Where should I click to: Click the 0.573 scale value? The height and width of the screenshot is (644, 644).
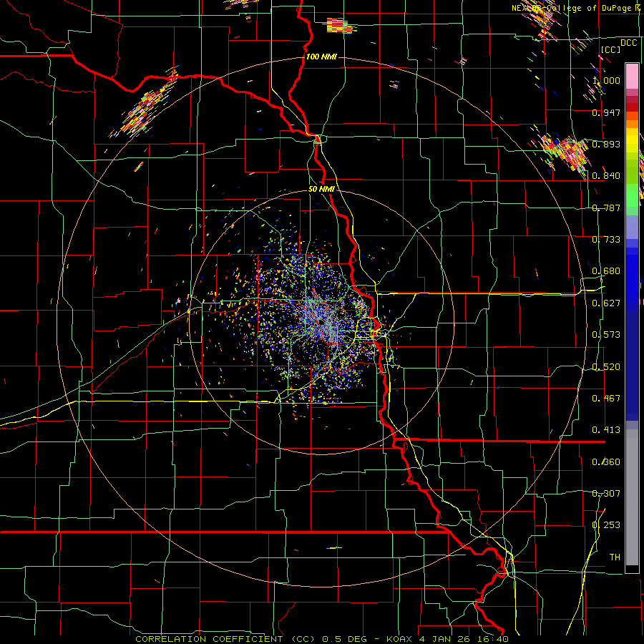point(606,335)
